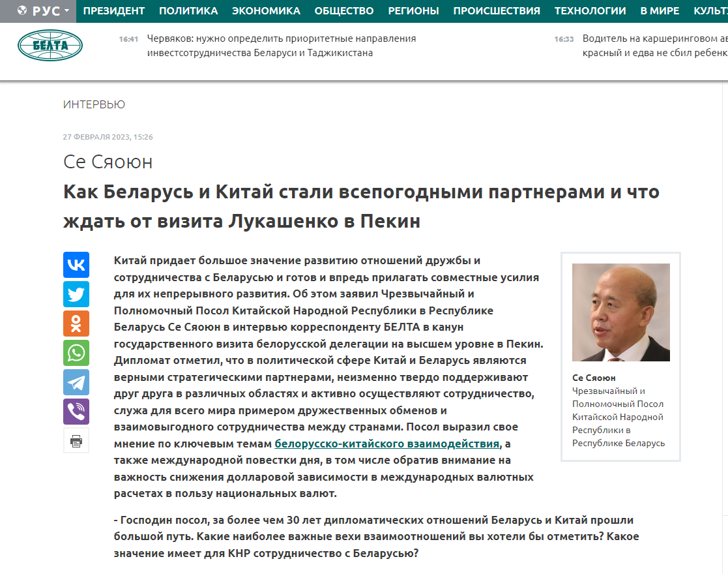Open the В МИРЕ menu section
Screen dimensions: 728x574
point(660,10)
